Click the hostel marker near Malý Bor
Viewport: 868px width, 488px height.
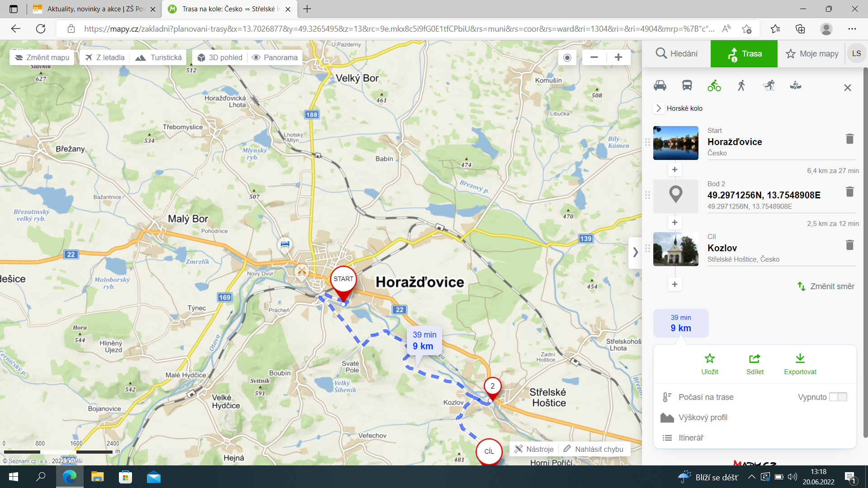(284, 244)
